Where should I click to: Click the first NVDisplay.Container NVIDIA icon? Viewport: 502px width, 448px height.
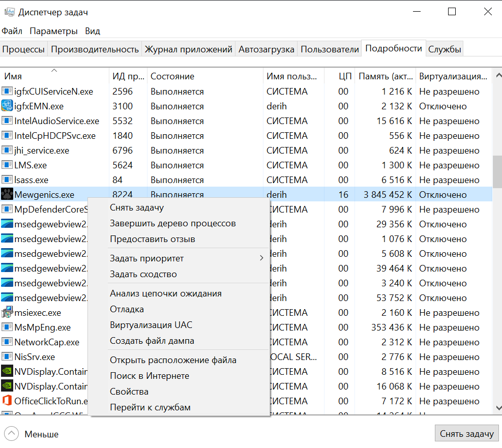[7, 372]
